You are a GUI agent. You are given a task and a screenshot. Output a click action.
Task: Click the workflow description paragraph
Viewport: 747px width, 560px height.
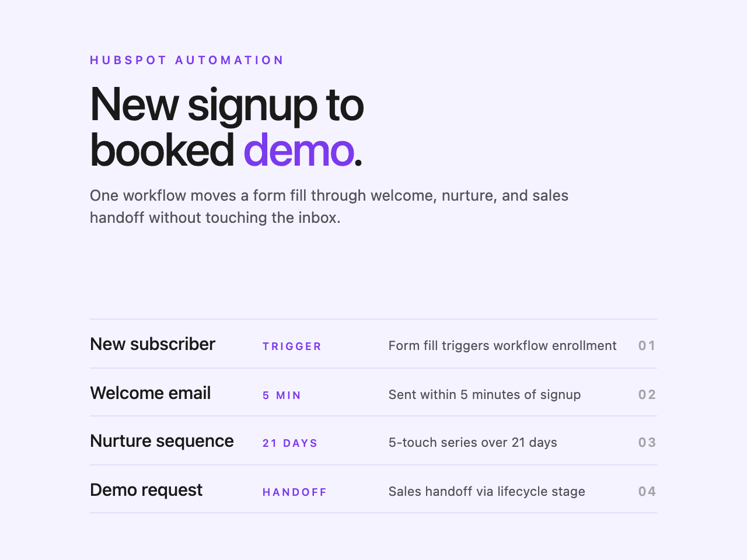click(x=329, y=206)
